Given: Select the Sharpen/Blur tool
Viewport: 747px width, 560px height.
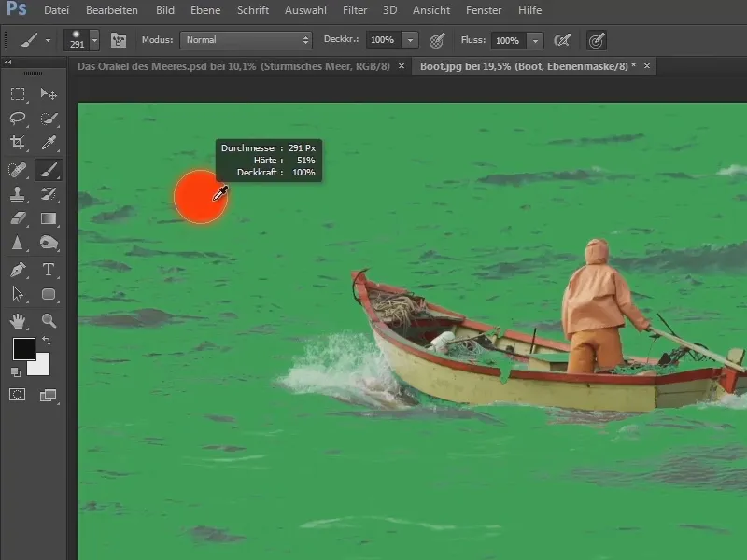Looking at the screenshot, I should (18, 244).
